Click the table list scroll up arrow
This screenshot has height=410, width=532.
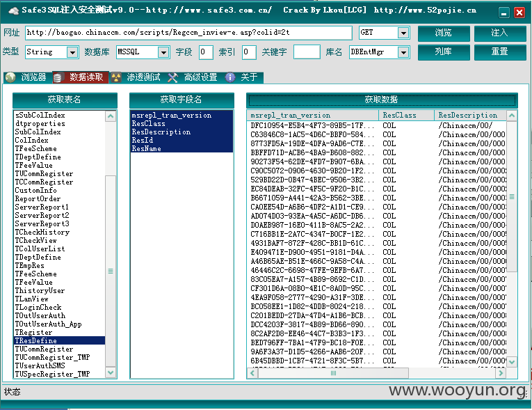111,116
